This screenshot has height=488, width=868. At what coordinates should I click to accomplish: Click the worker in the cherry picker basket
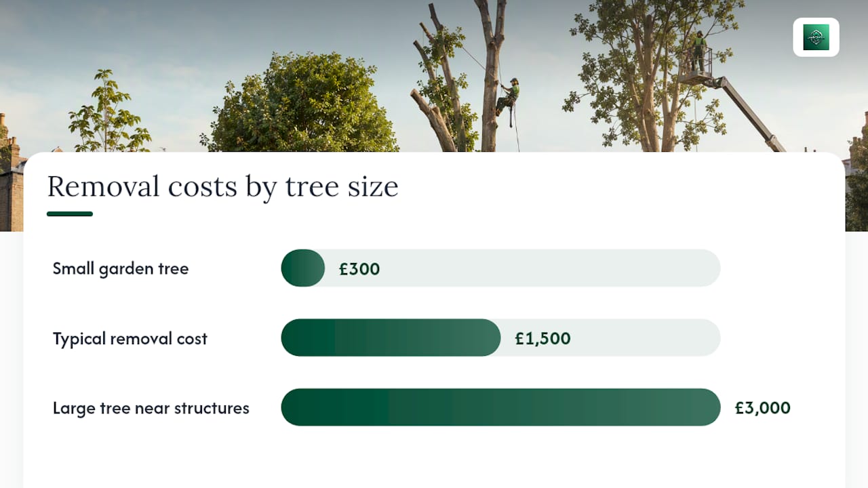pos(698,51)
